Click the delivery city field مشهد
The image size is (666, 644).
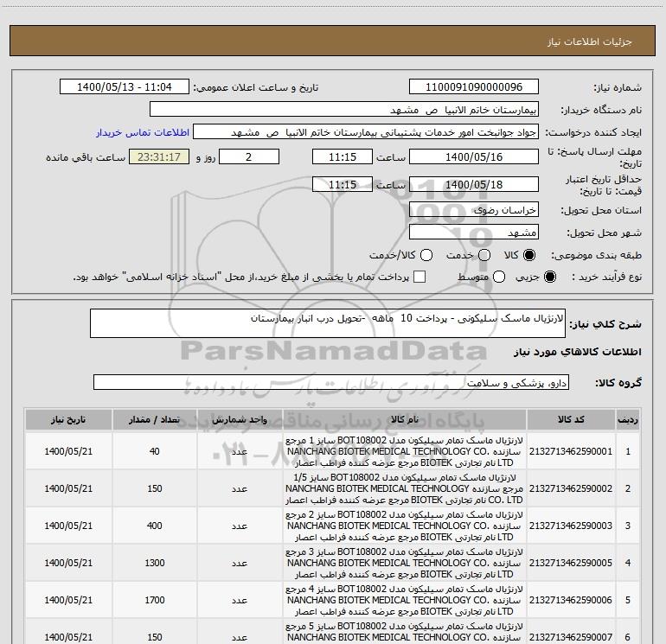[474, 232]
